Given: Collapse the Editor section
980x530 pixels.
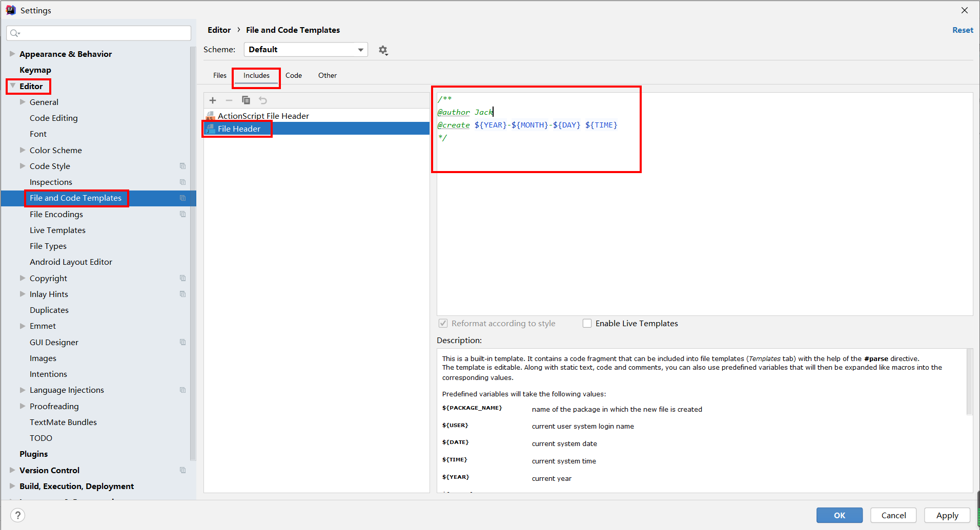Looking at the screenshot, I should [13, 86].
